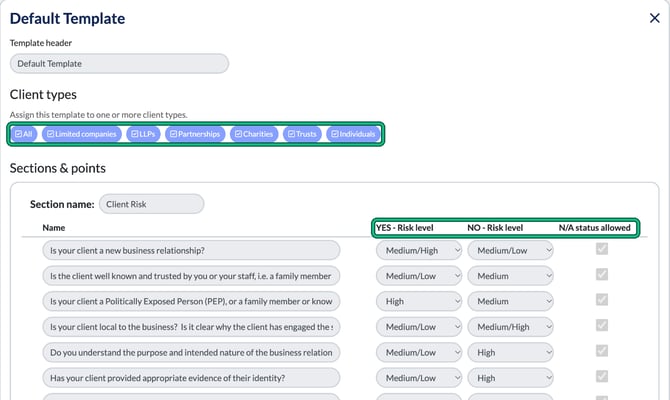Toggle N/A allowed for PEP question
670x400 pixels.
602,300
